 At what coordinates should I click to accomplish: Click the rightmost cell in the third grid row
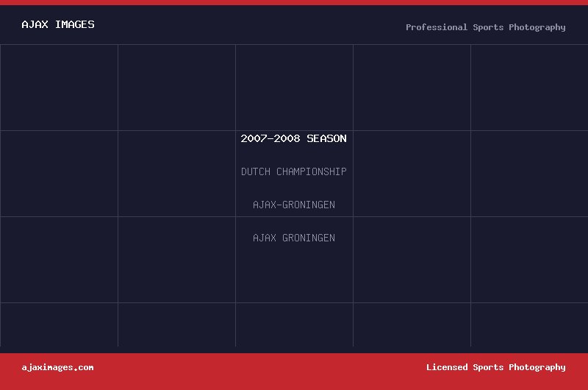pos(529,260)
